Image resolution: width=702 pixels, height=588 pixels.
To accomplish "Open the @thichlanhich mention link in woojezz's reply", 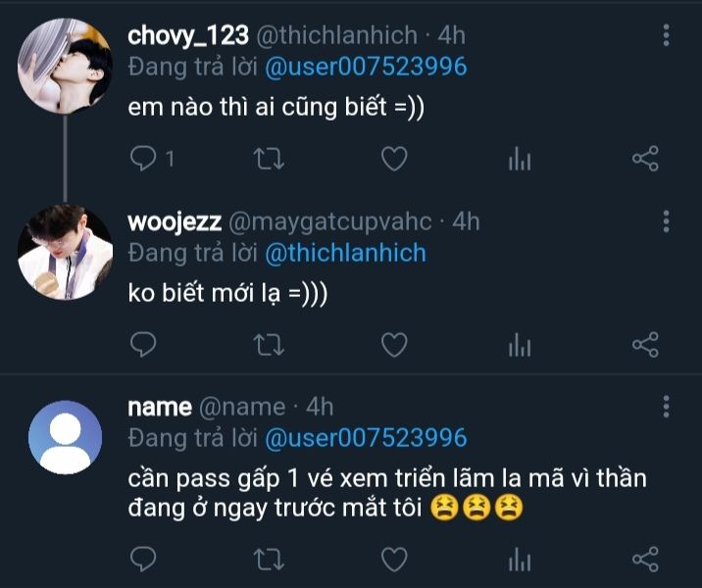I will pos(345,253).
